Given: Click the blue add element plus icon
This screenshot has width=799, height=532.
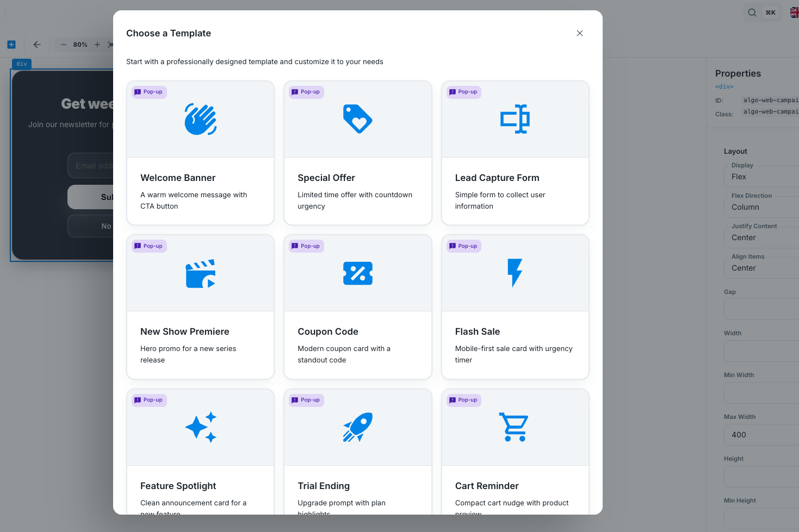Looking at the screenshot, I should (11, 45).
